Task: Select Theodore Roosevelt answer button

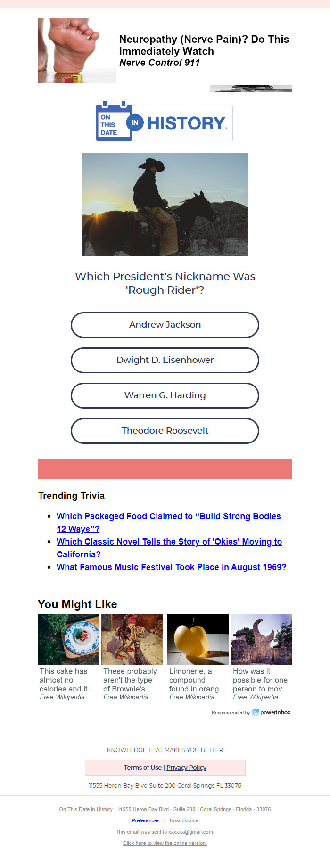Action: click(165, 431)
